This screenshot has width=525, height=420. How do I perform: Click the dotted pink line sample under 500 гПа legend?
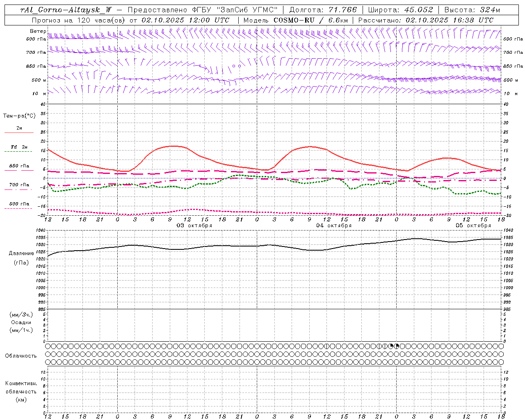tap(18, 208)
